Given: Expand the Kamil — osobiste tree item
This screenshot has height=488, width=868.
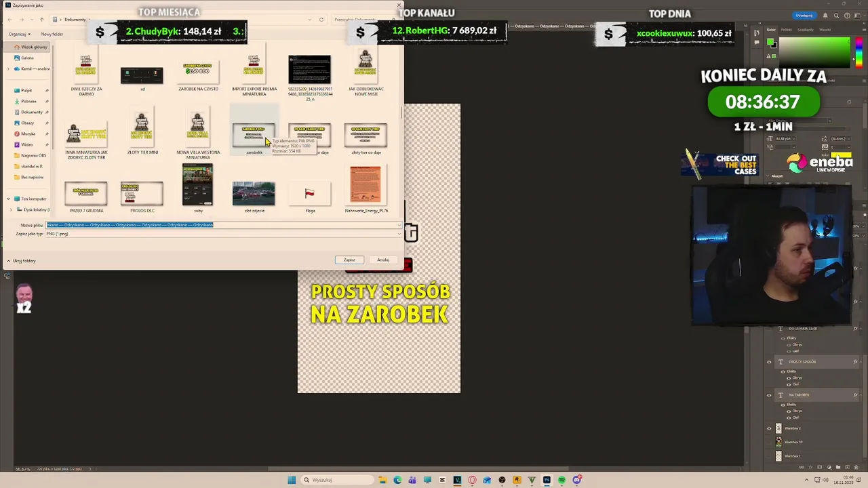Looking at the screenshot, I should 8,68.
